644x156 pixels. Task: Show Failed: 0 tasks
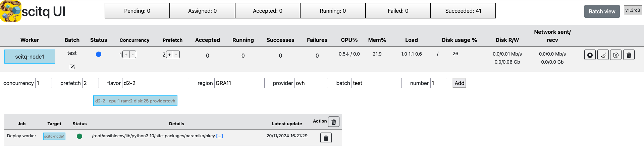point(398,11)
